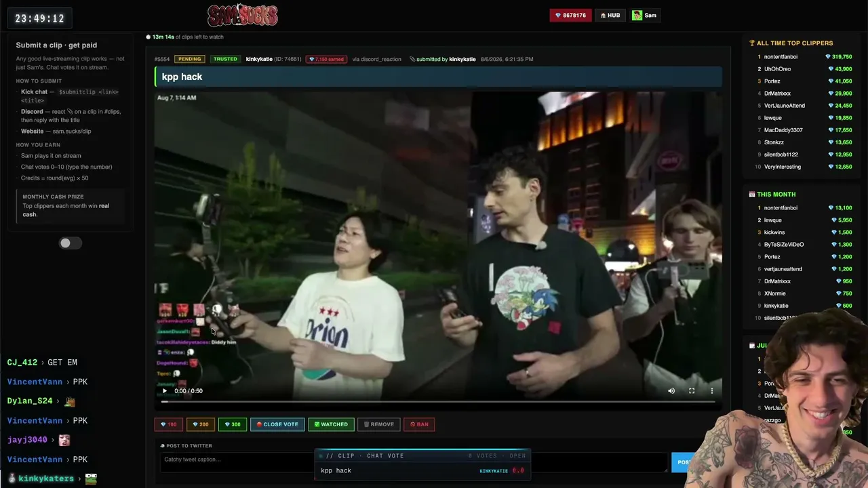868x488 pixels.
Task: Seek along the clip video progress bar
Action: click(x=438, y=402)
